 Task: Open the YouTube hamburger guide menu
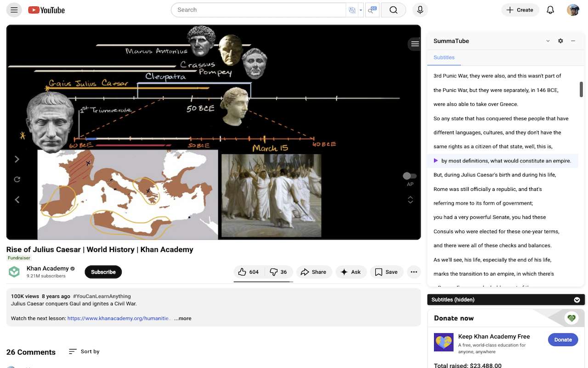pos(14,10)
